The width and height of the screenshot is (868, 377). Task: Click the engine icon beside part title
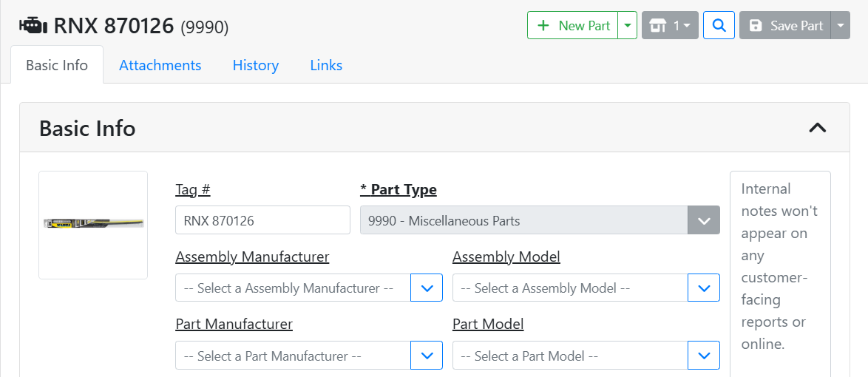coord(33,26)
